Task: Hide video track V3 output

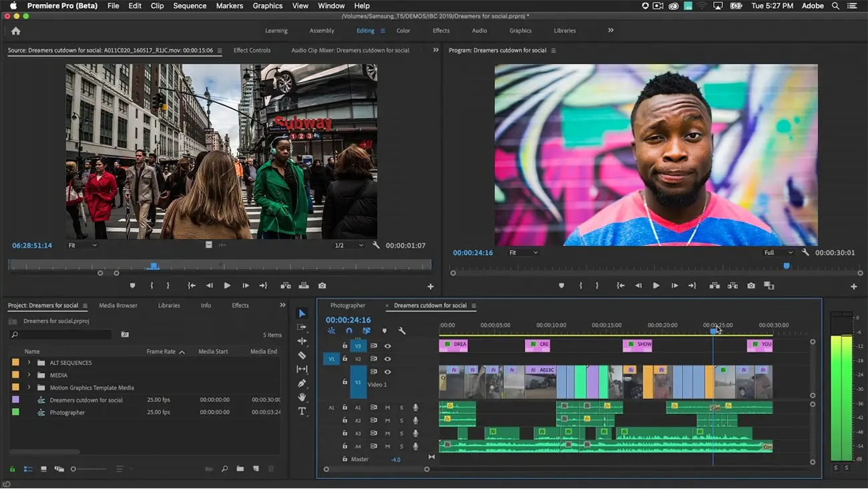Action: click(x=389, y=346)
